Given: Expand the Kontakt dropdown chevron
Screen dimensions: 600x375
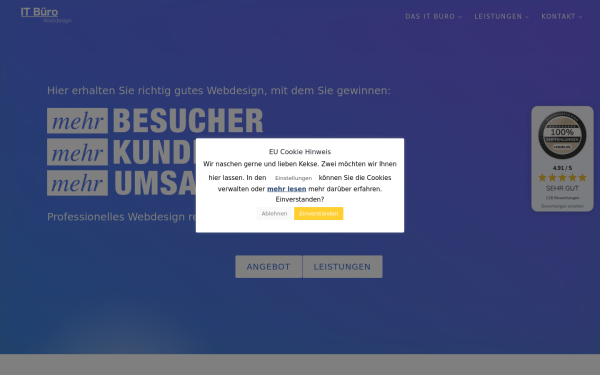Looking at the screenshot, I should (x=580, y=17).
